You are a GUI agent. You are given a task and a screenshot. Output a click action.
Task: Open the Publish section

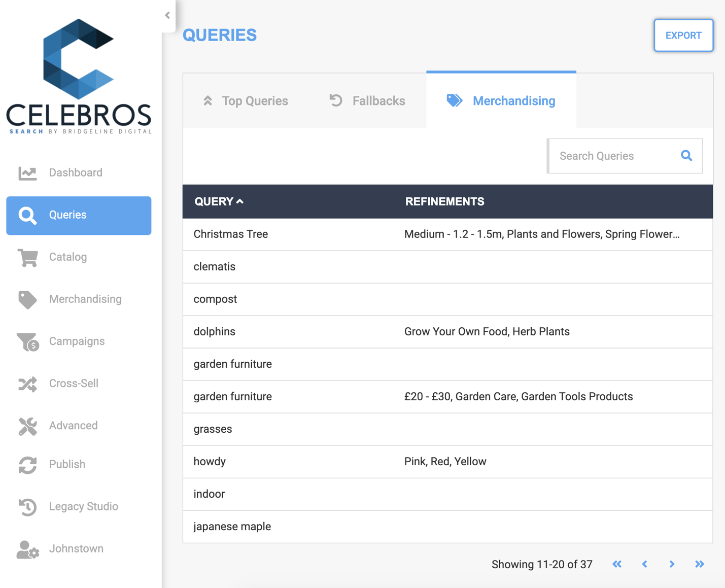[x=79, y=464]
